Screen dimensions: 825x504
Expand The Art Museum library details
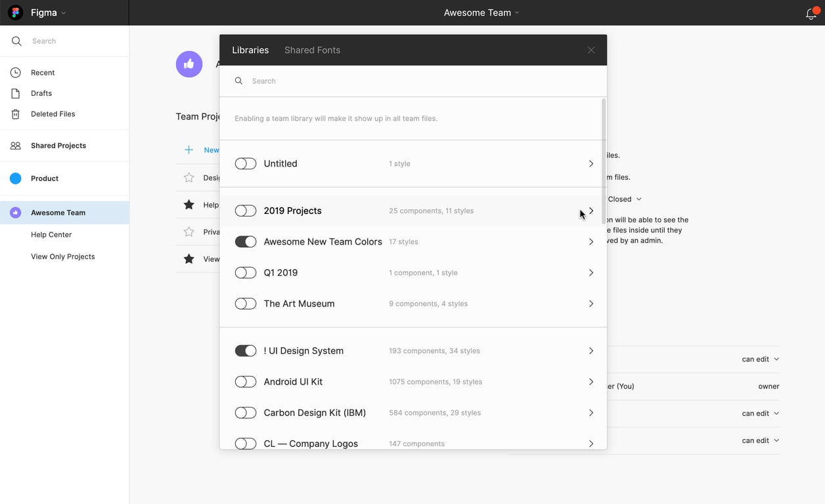point(591,304)
